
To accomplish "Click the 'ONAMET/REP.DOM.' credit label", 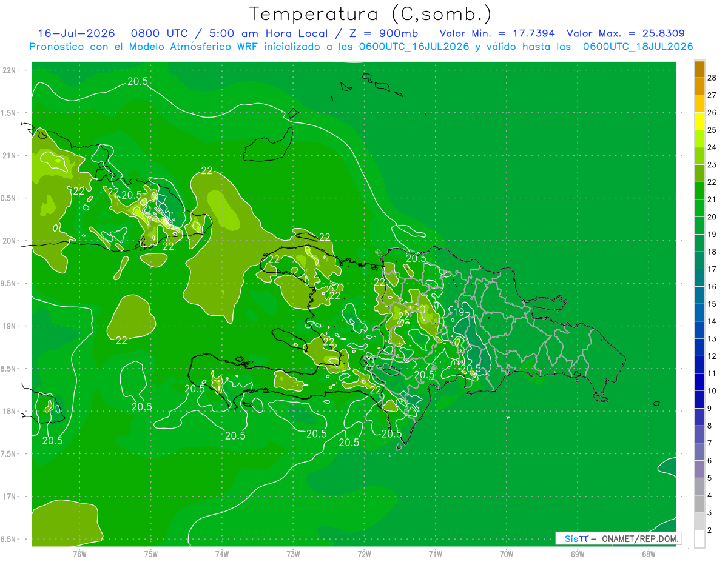I will (641, 538).
